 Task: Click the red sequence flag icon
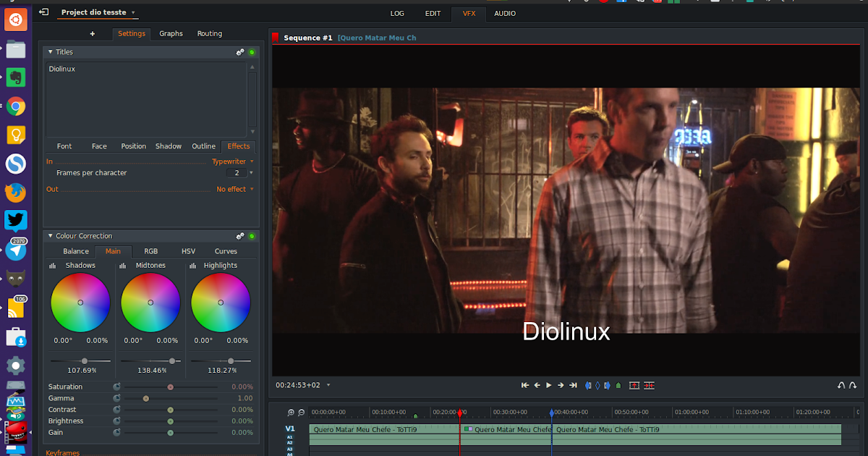click(x=276, y=38)
